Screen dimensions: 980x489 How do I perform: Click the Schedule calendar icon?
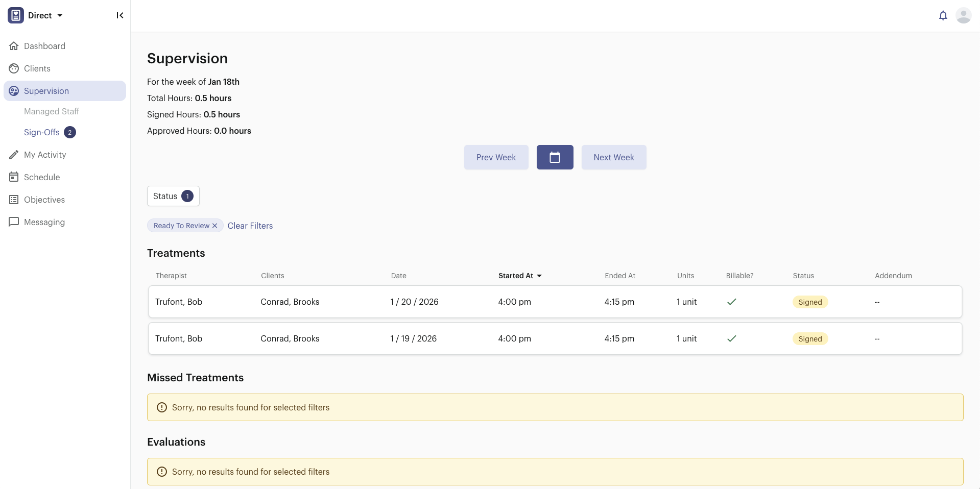point(14,177)
